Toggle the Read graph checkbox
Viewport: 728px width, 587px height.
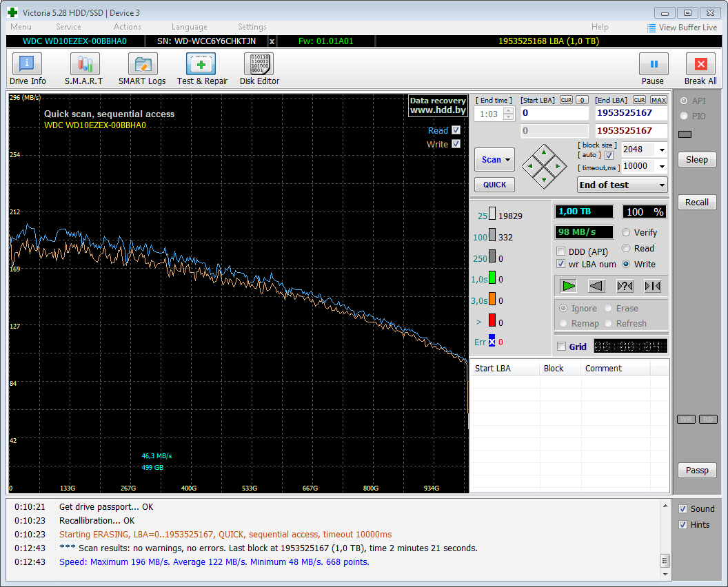(456, 130)
